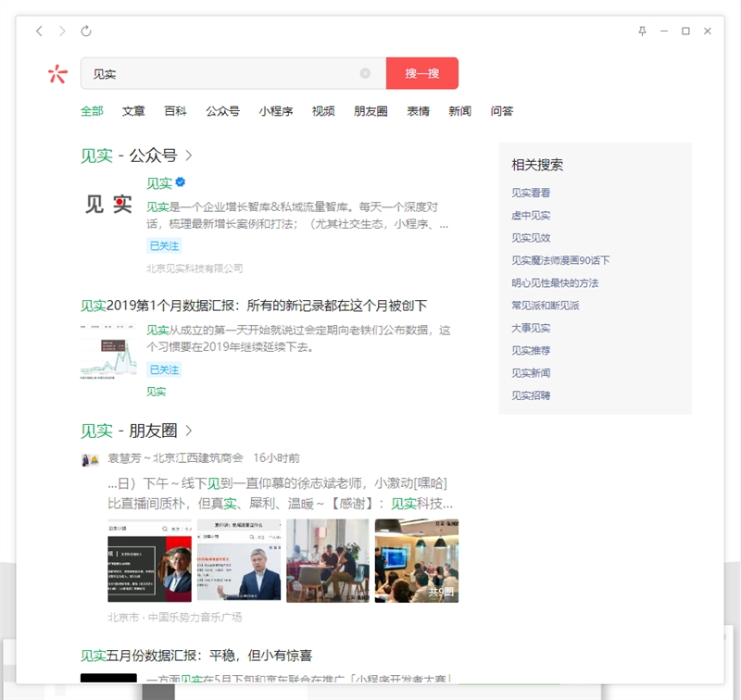Screen dimensions: 741x700
Task: Click the 搜一搜 search button
Action: click(x=422, y=73)
